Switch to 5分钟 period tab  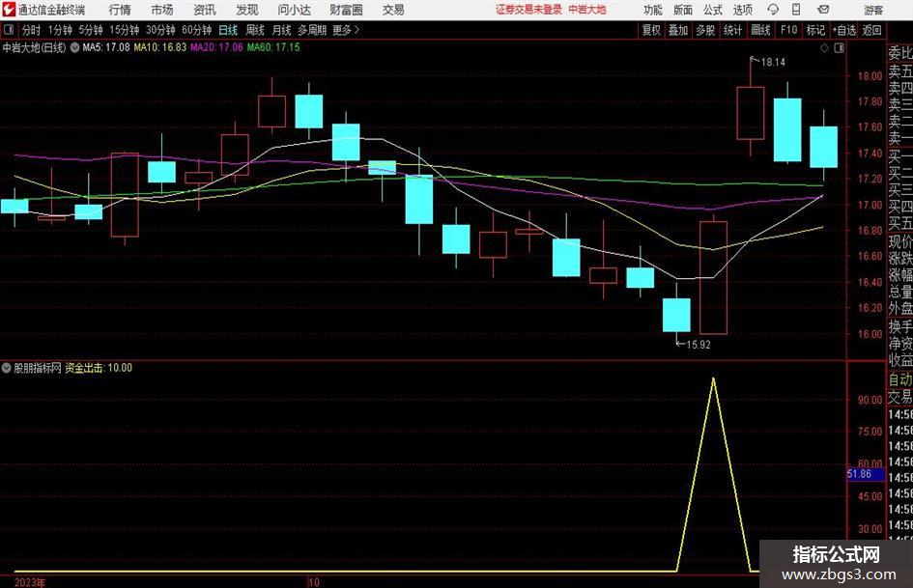coord(91,30)
